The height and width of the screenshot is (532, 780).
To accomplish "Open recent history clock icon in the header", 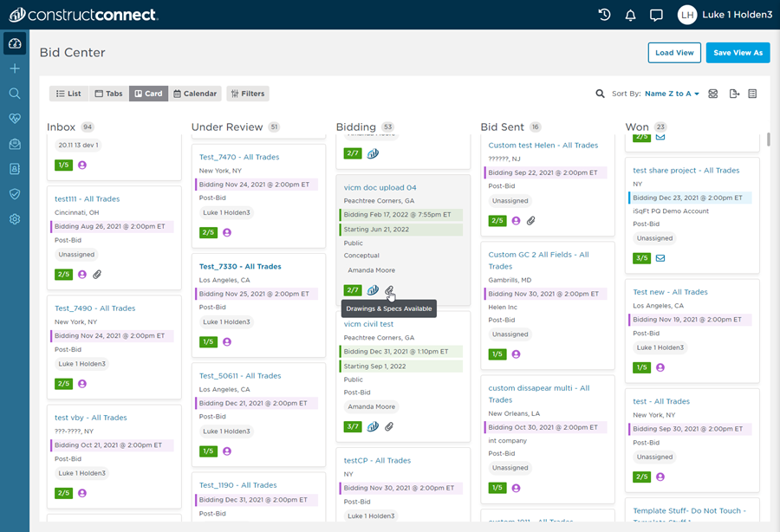I will [605, 15].
